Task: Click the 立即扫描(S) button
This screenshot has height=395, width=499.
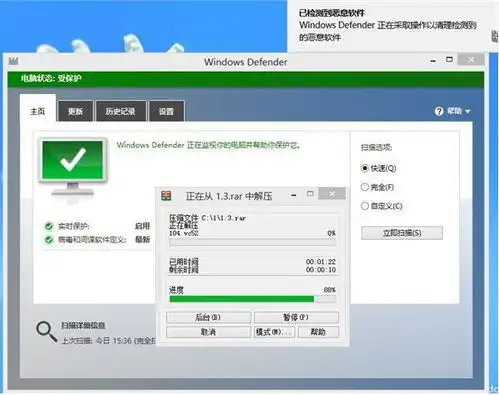Action: tap(402, 233)
